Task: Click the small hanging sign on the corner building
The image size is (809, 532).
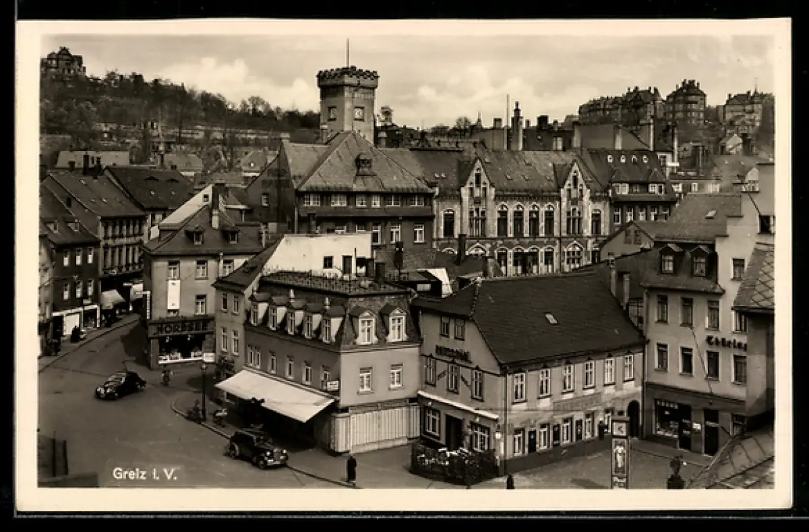Action: [x=332, y=386]
